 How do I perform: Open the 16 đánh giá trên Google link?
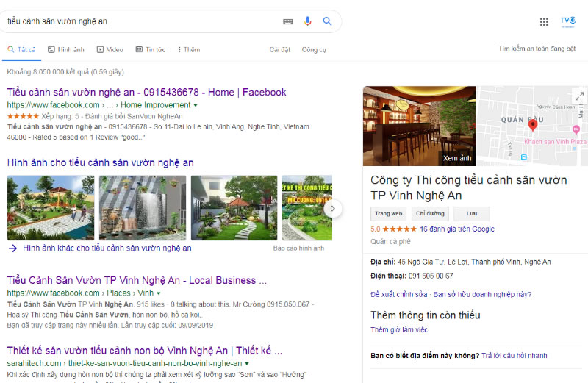click(x=457, y=229)
